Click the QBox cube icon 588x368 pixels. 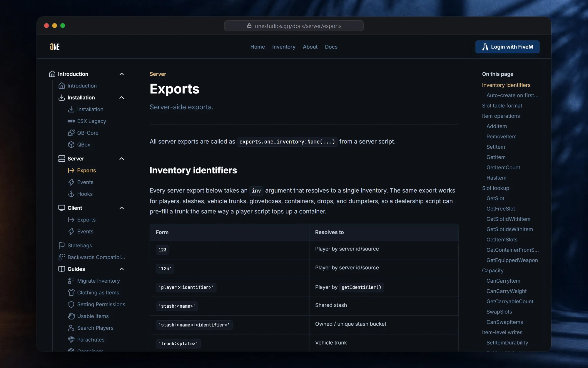71,145
